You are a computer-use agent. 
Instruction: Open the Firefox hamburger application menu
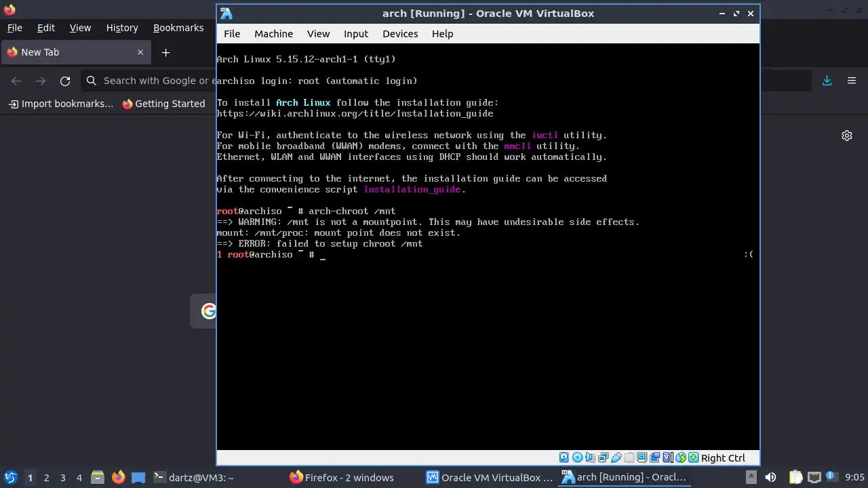tap(852, 81)
